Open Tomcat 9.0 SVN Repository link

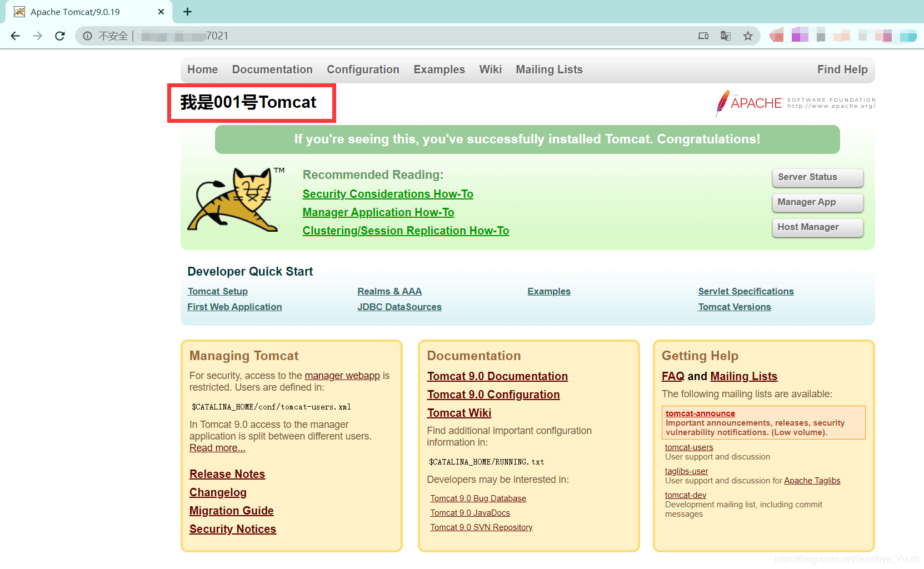[x=481, y=527]
